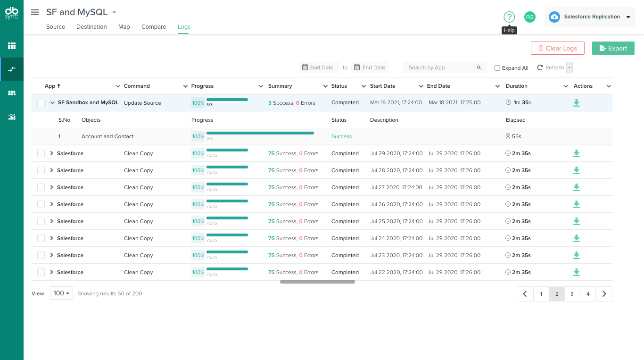
Task: Open the Status column filter dropdown
Action: pyautogui.click(x=363, y=86)
